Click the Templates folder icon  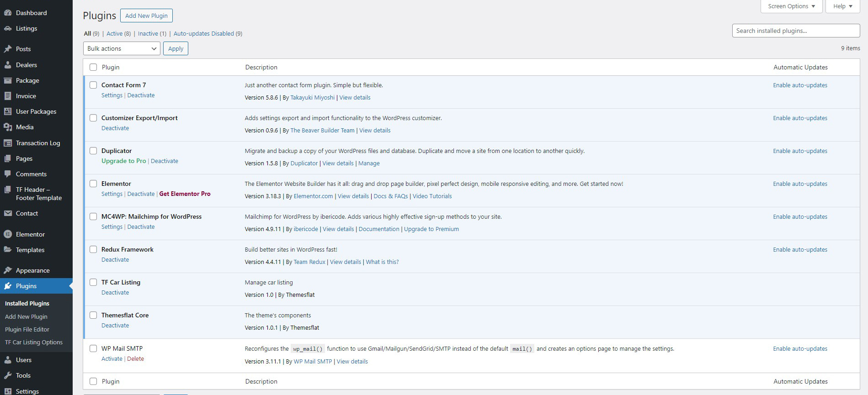click(x=8, y=250)
